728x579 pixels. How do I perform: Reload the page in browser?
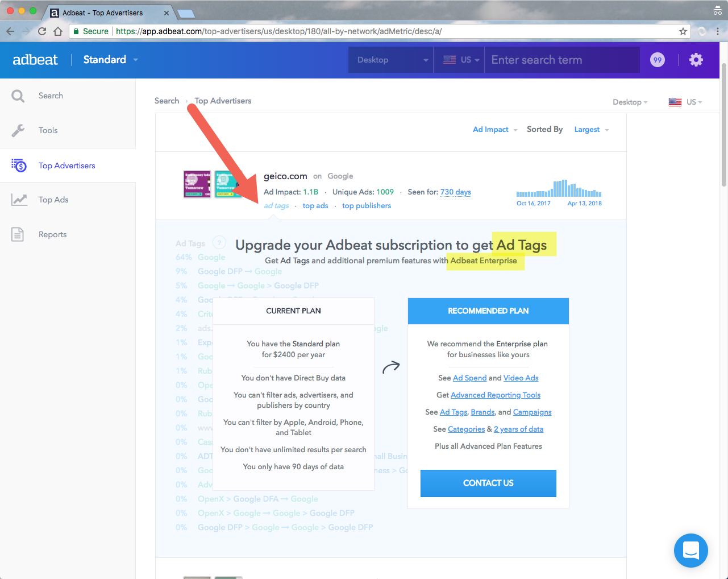(42, 31)
